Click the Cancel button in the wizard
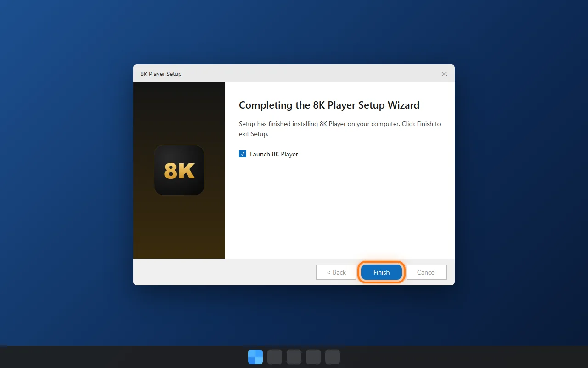The width and height of the screenshot is (588, 368). 426,272
